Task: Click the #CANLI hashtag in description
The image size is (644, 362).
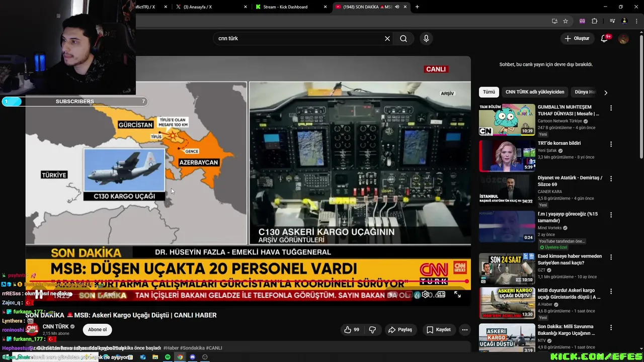Action: click(214, 348)
